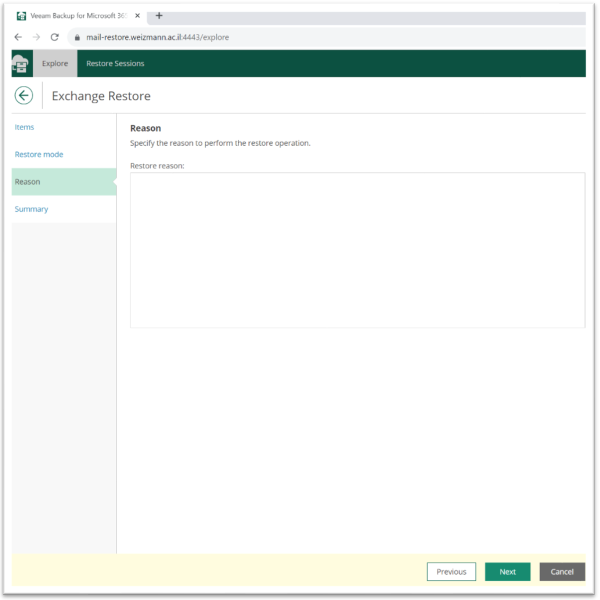Open the Summary wizard step
This screenshot has width=600, height=600.
(x=31, y=209)
